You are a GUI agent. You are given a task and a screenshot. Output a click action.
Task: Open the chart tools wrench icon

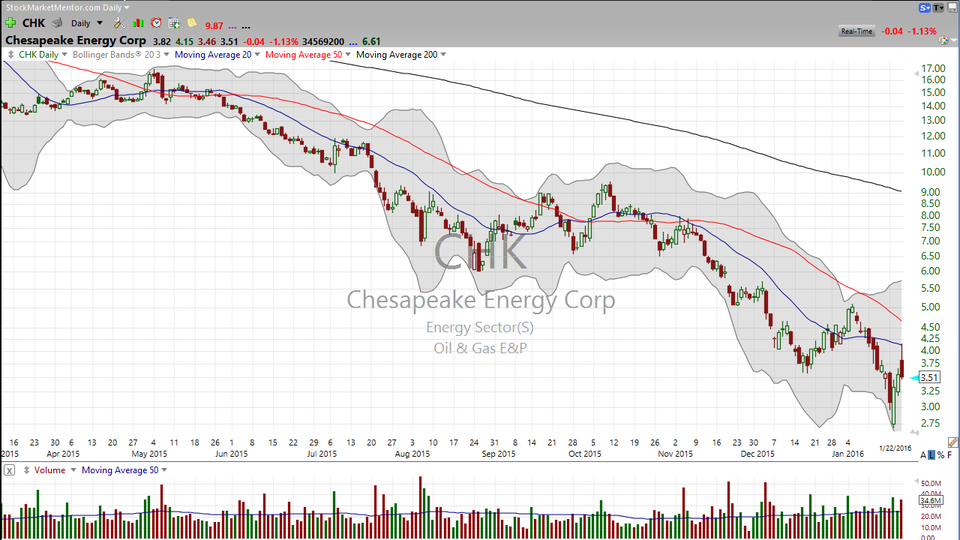pyautogui.click(x=119, y=23)
